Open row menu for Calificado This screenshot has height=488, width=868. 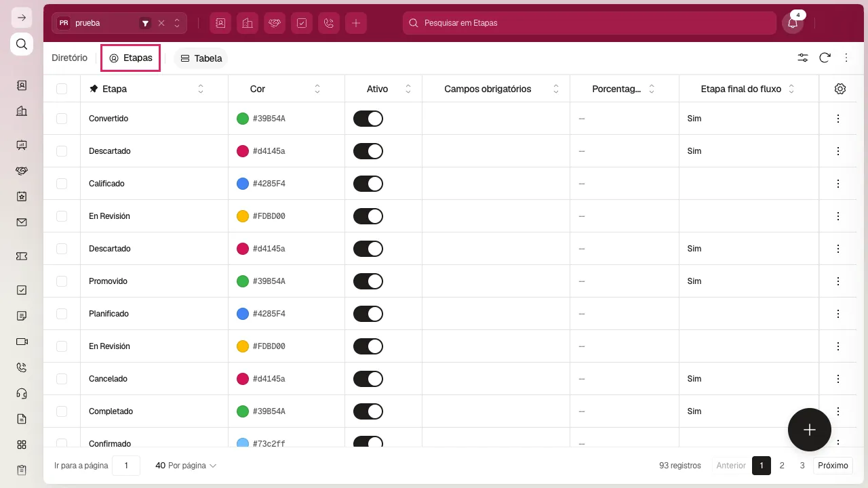click(838, 184)
